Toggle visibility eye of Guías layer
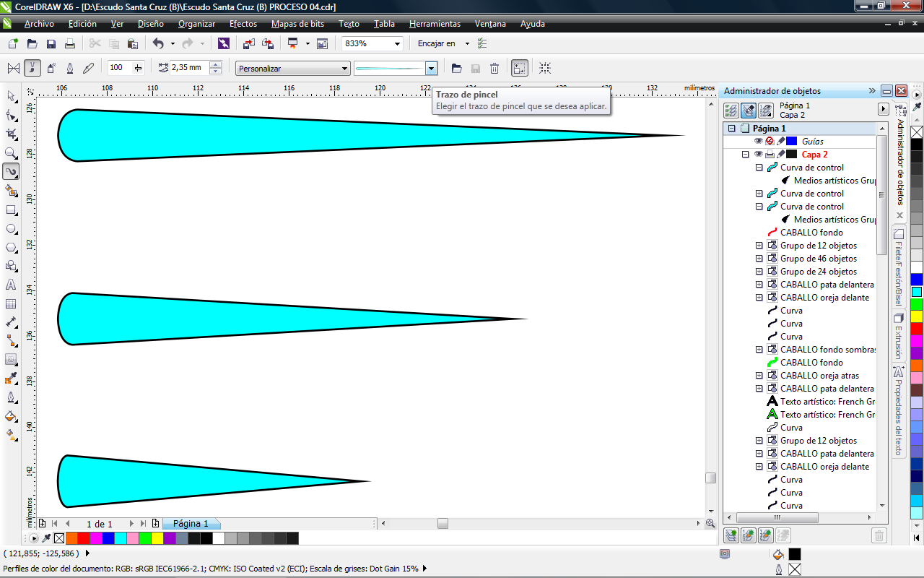924x578 pixels. point(759,141)
